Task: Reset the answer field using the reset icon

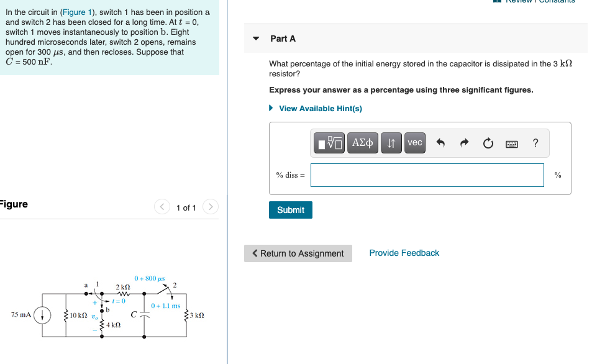Action: (488, 143)
